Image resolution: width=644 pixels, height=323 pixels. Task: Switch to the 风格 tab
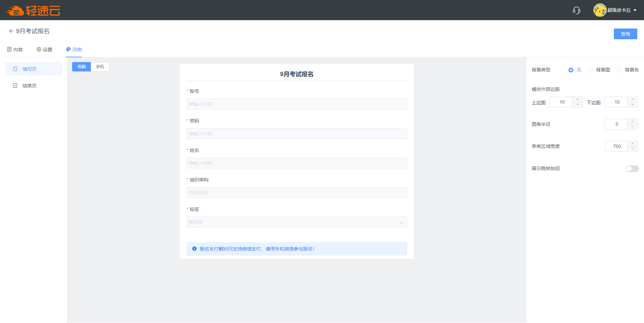click(74, 50)
